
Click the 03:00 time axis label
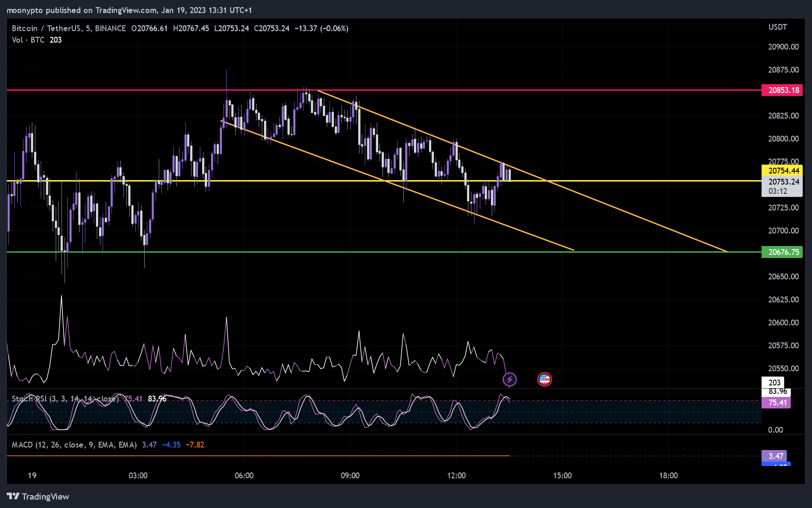pyautogui.click(x=138, y=476)
